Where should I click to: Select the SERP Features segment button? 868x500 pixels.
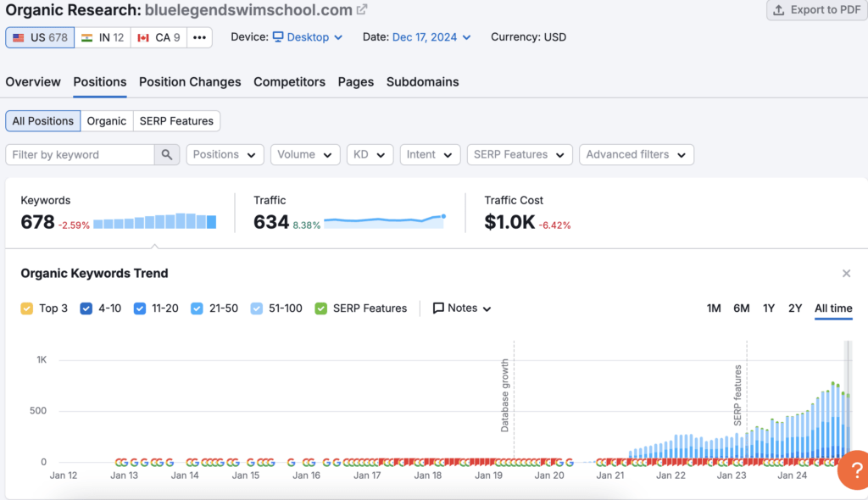tap(176, 120)
